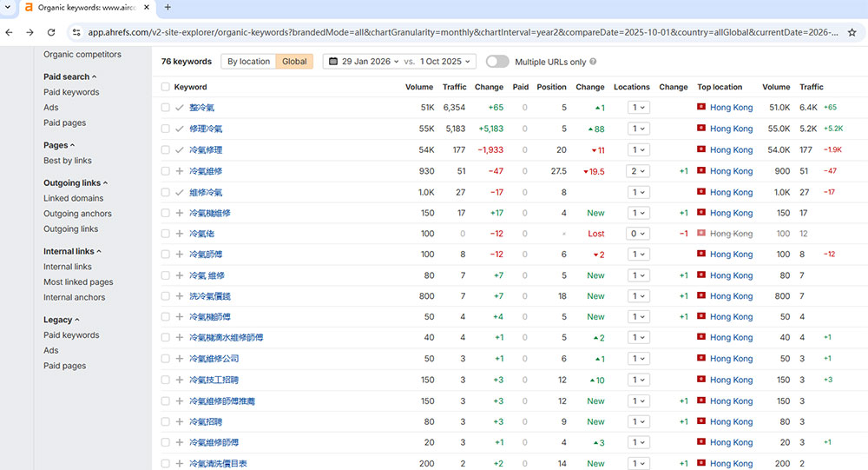The width and height of the screenshot is (868, 470).
Task: Open Best by links in the sidebar
Action: point(68,161)
